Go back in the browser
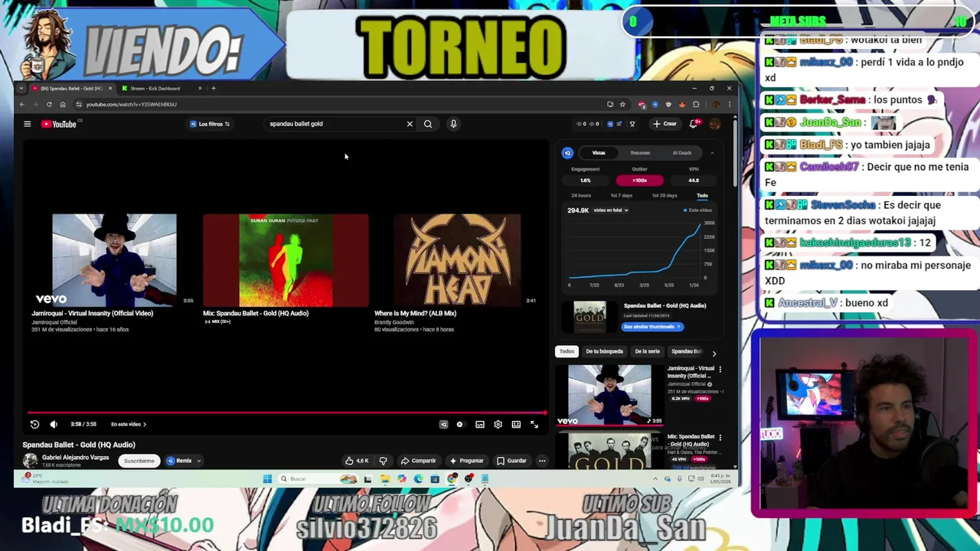 [22, 104]
